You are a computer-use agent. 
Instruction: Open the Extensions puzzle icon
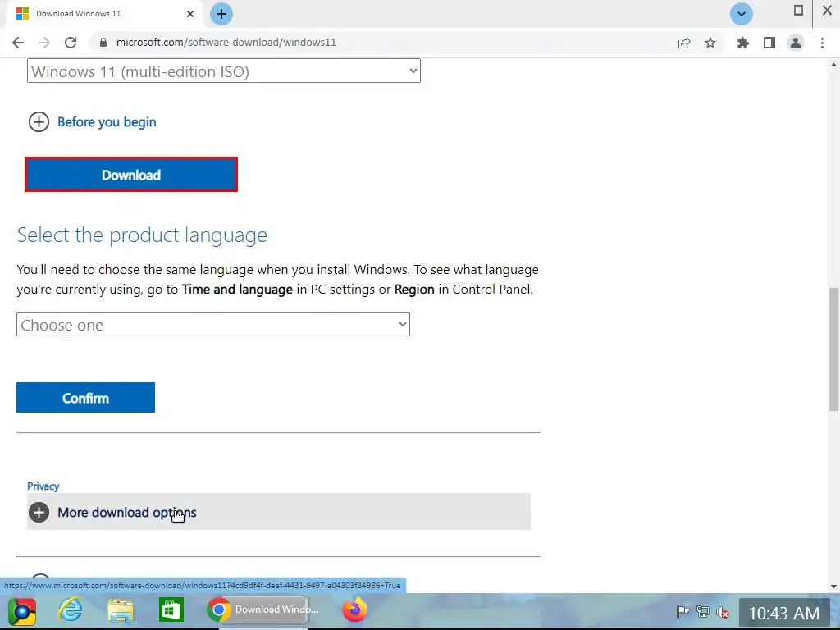click(743, 43)
